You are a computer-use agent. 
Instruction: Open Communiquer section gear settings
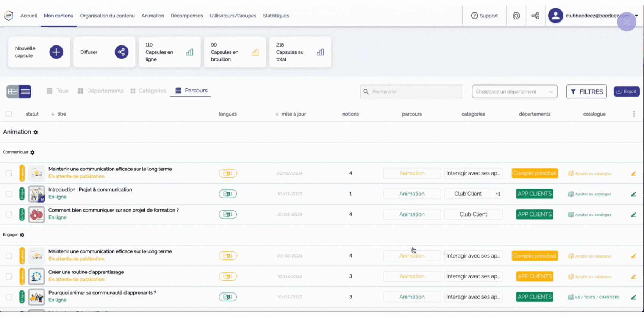click(x=33, y=153)
